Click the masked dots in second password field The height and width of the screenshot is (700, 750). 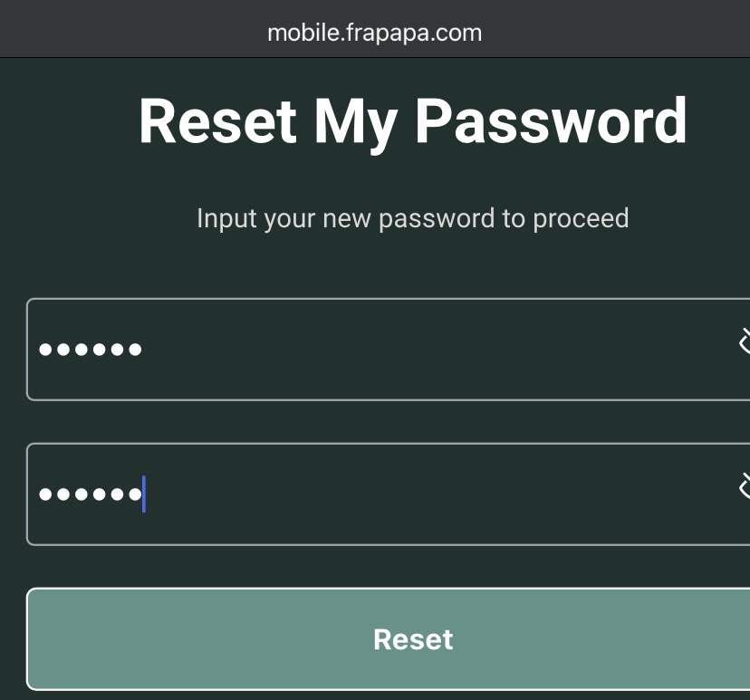tap(90, 494)
